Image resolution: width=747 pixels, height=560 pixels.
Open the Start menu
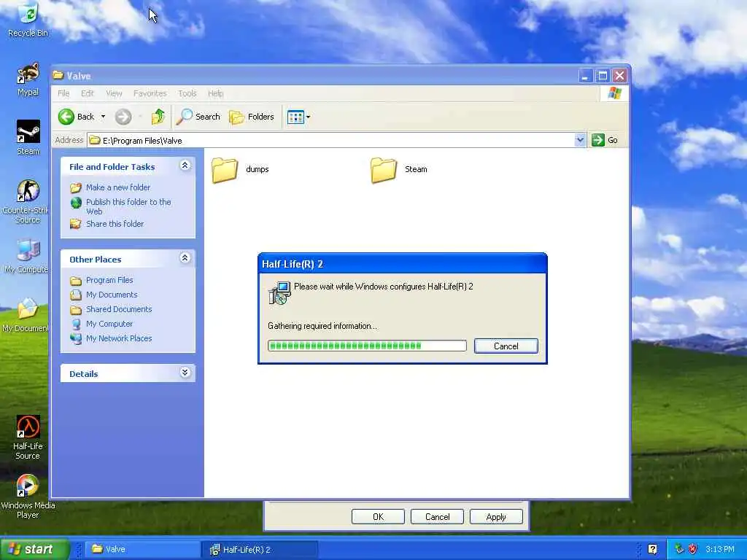coord(34,549)
